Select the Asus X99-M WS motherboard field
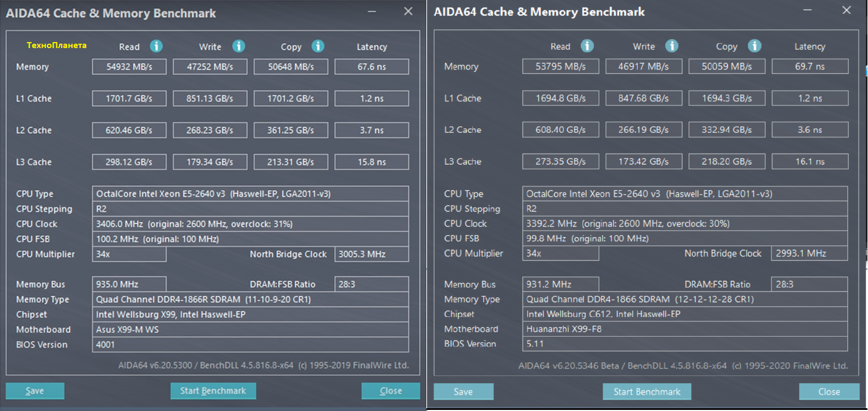This screenshot has height=411, width=868. [250, 330]
